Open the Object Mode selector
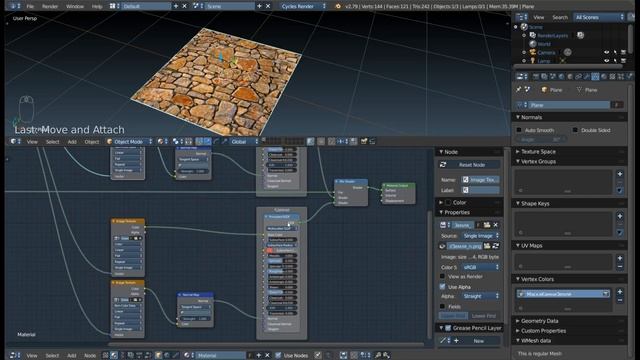Screen dimensions: 640x360 coord(129,142)
